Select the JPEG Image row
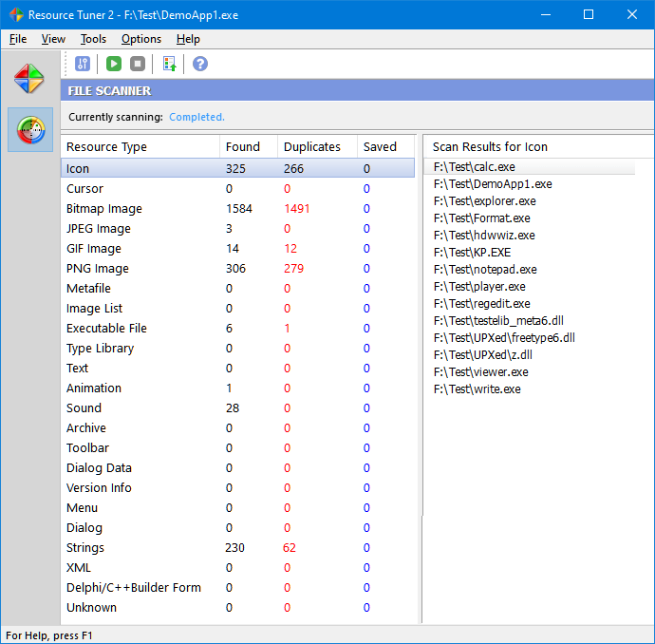655x644 pixels. [x=237, y=229]
